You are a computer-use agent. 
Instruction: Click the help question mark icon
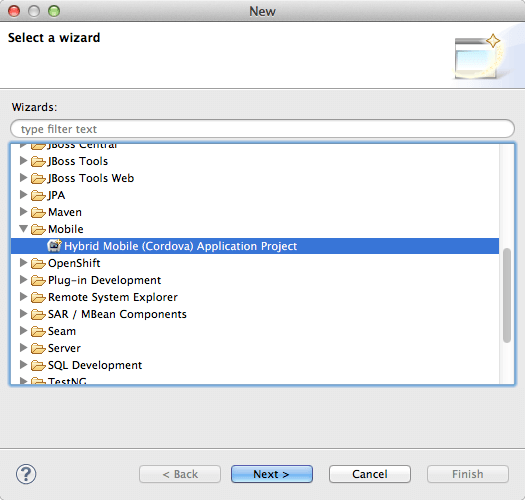tap(26, 474)
